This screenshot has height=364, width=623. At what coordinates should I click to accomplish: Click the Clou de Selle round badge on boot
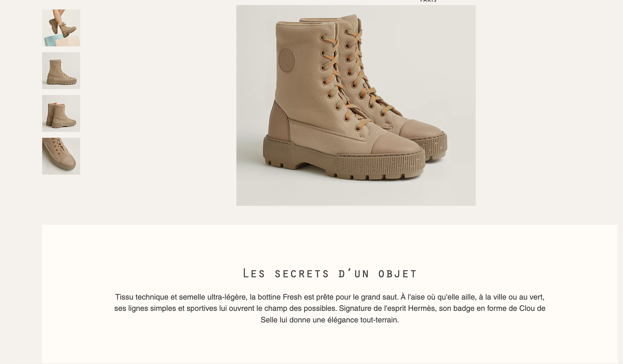[x=287, y=61]
